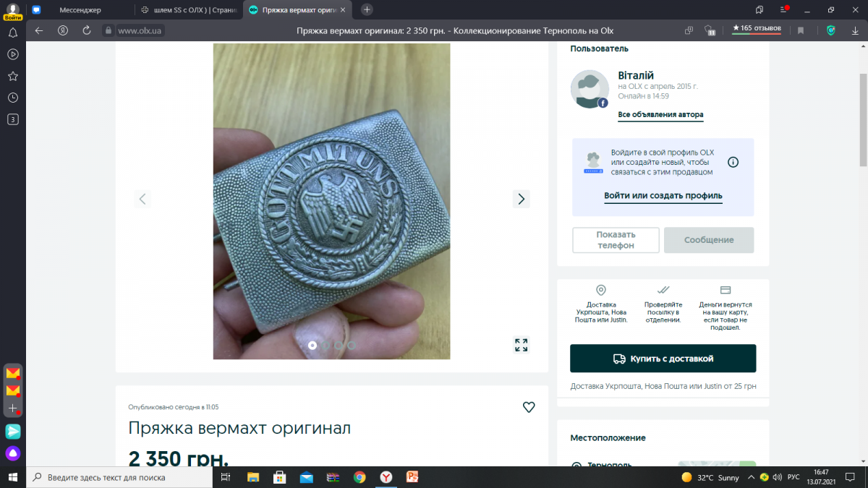Switch the РУС input language
Screen dimensions: 868x488
pyautogui.click(x=793, y=478)
